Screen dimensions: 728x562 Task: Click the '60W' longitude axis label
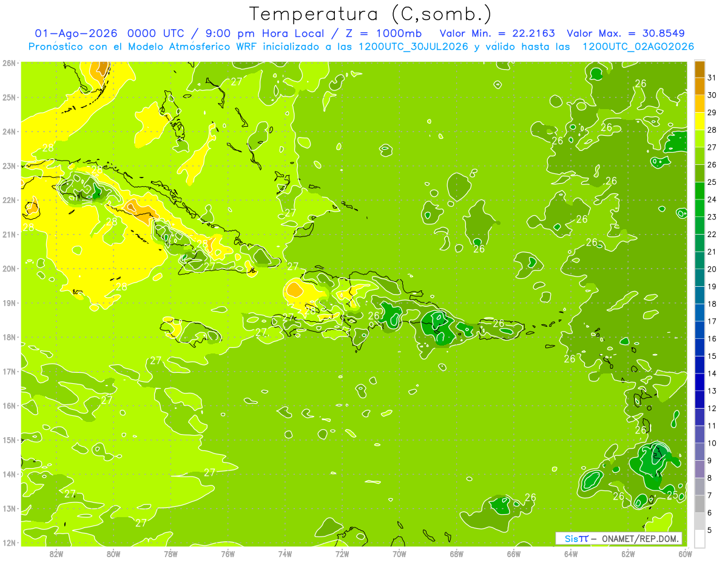(x=685, y=554)
